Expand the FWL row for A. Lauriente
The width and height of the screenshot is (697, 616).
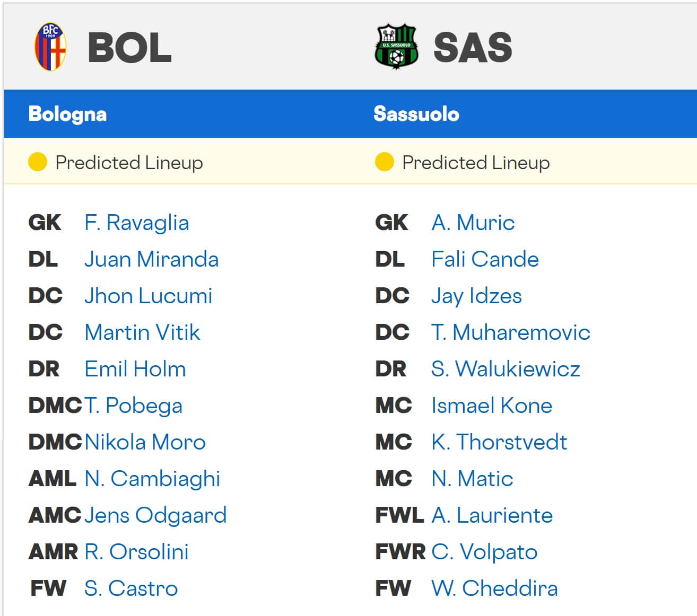[399, 515]
